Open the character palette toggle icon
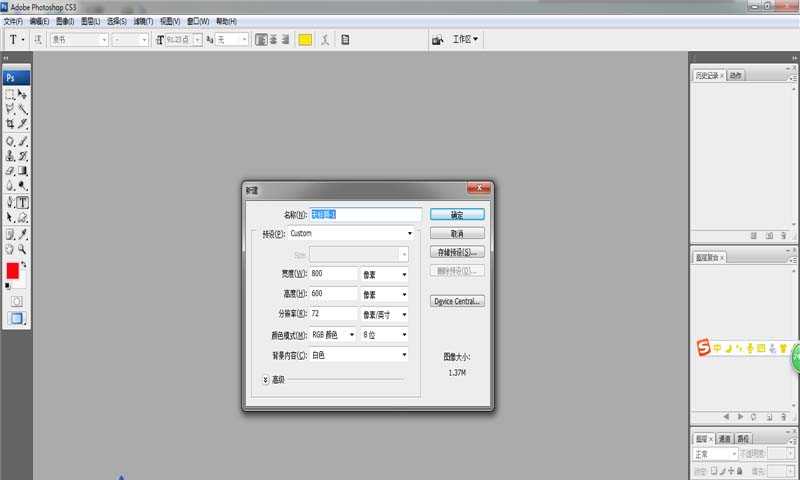 click(345, 40)
